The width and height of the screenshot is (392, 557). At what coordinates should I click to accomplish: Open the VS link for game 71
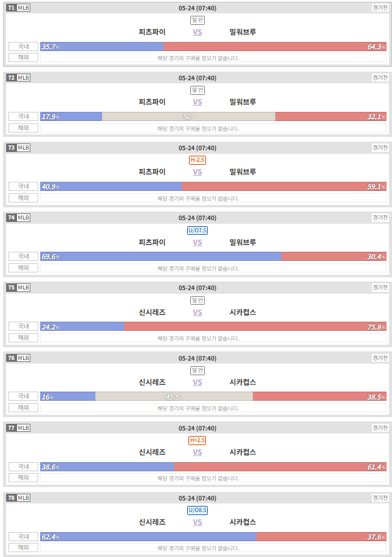pyautogui.click(x=198, y=32)
